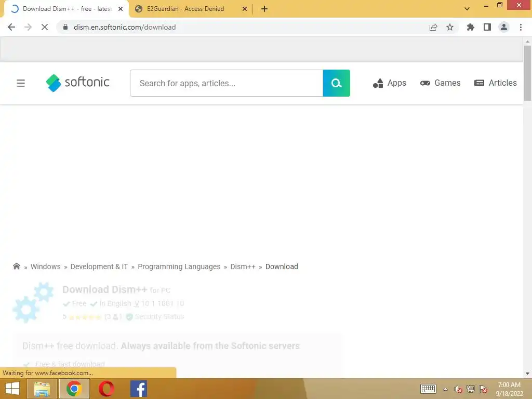Click the breadcrumb home icon
Viewport: 532px width, 399px height.
[16, 267]
